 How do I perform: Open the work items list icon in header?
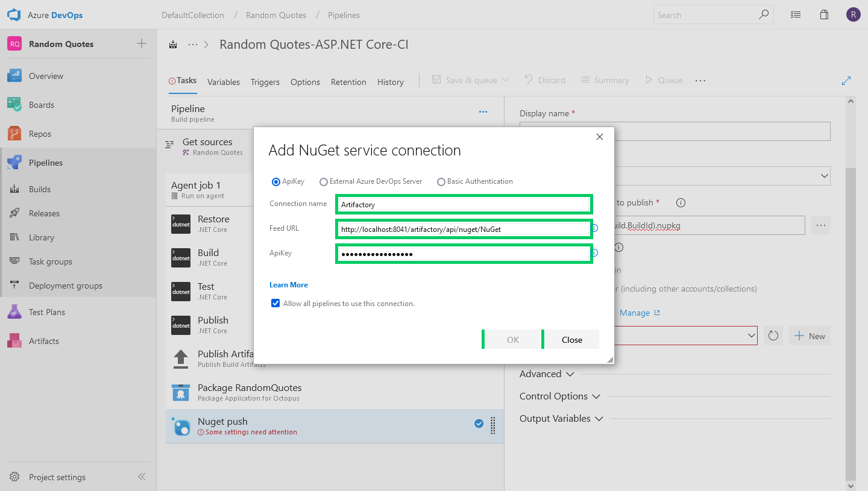(x=796, y=15)
